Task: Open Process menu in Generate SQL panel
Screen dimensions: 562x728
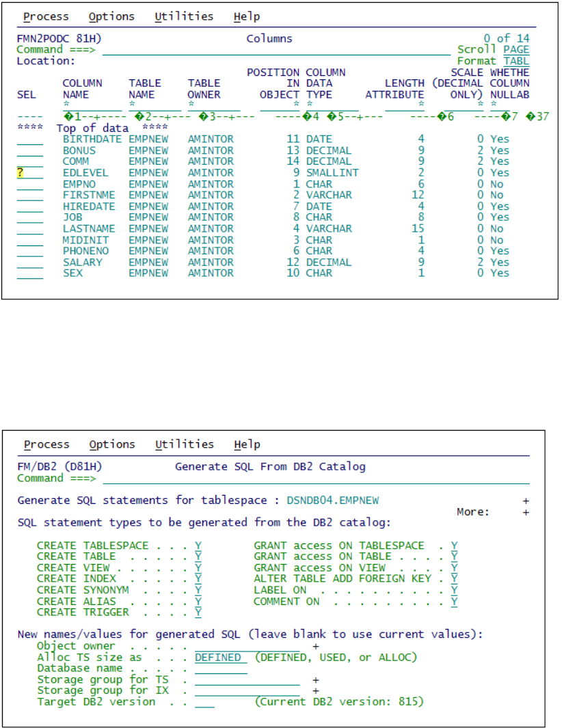Action: 46,444
